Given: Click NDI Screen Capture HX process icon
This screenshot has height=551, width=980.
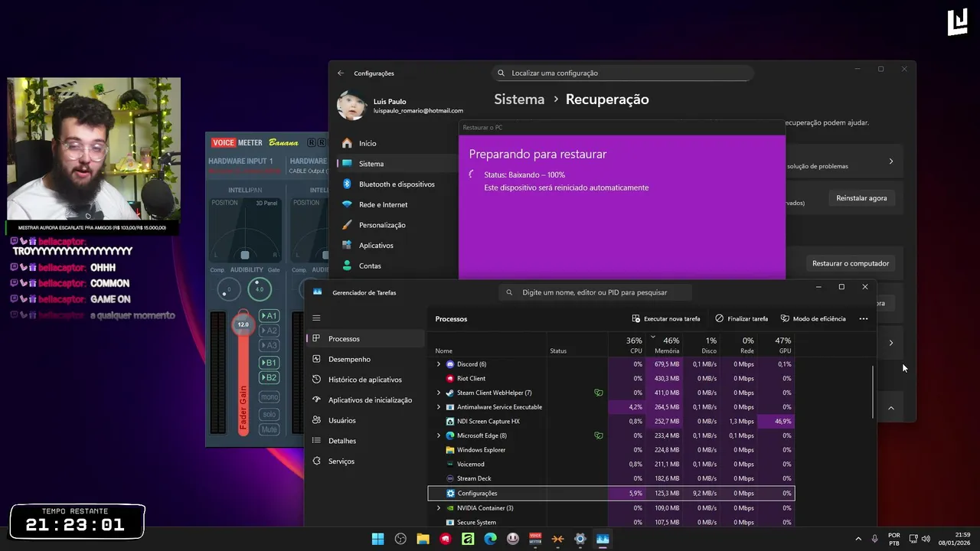Looking at the screenshot, I should (x=450, y=421).
